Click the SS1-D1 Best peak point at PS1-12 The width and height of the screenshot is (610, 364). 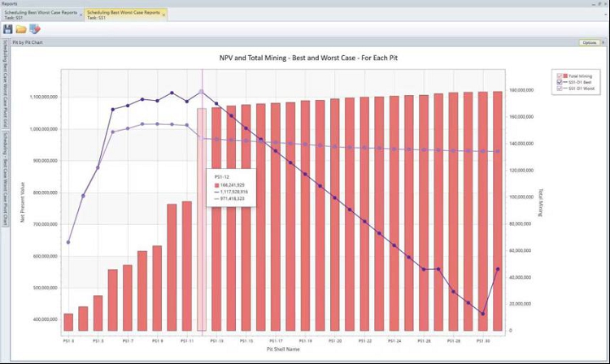[x=202, y=92]
